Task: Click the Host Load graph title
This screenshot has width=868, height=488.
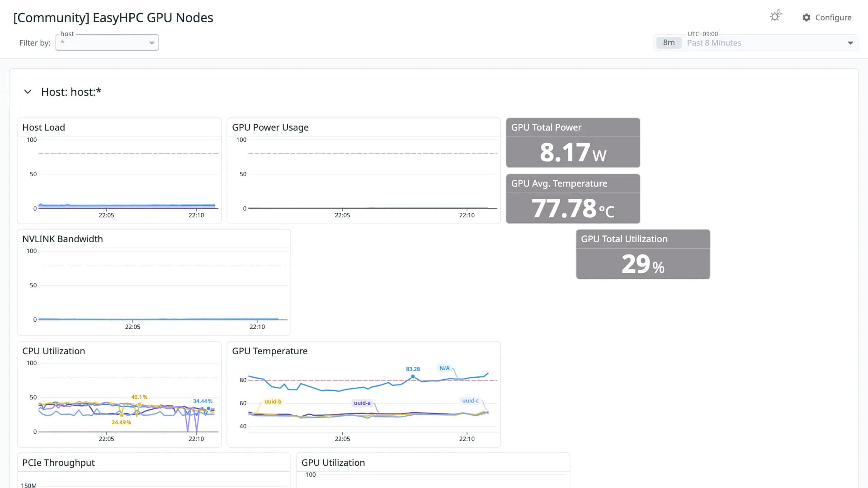Action: coord(43,127)
